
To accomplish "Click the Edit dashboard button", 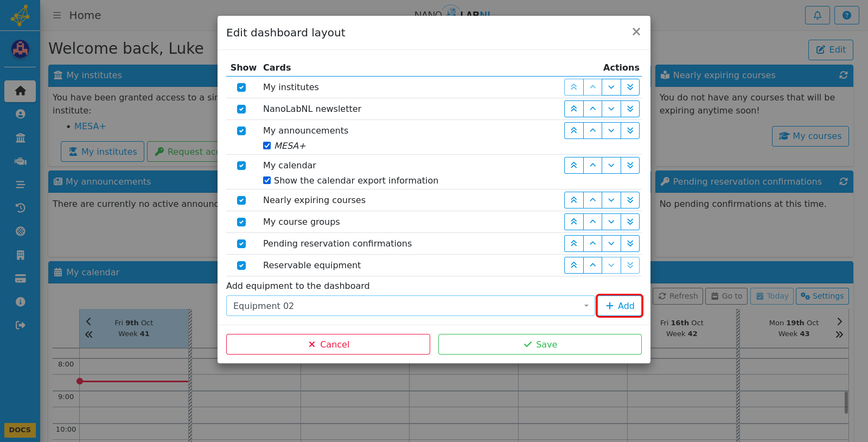I will pos(831,49).
